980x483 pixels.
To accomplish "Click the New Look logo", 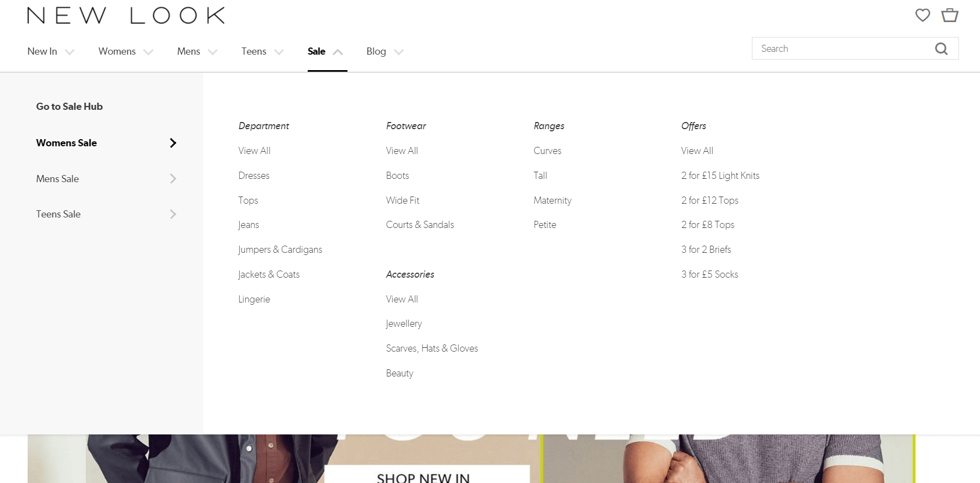I will [126, 15].
